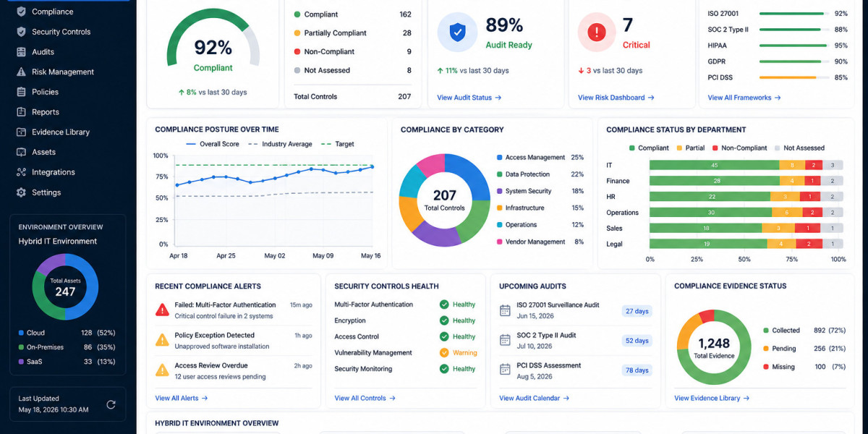868x434 pixels.
Task: Open Risk Management page
Action: tap(63, 72)
